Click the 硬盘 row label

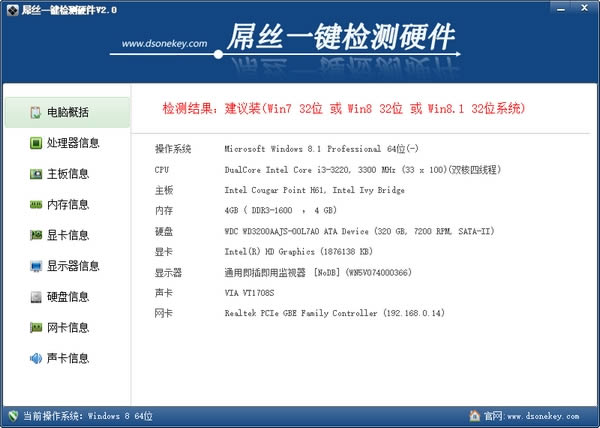[x=164, y=231]
